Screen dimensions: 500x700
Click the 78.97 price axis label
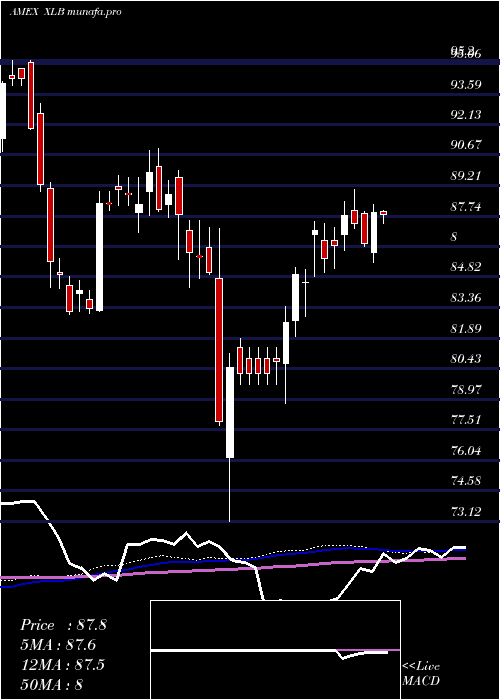tap(466, 389)
